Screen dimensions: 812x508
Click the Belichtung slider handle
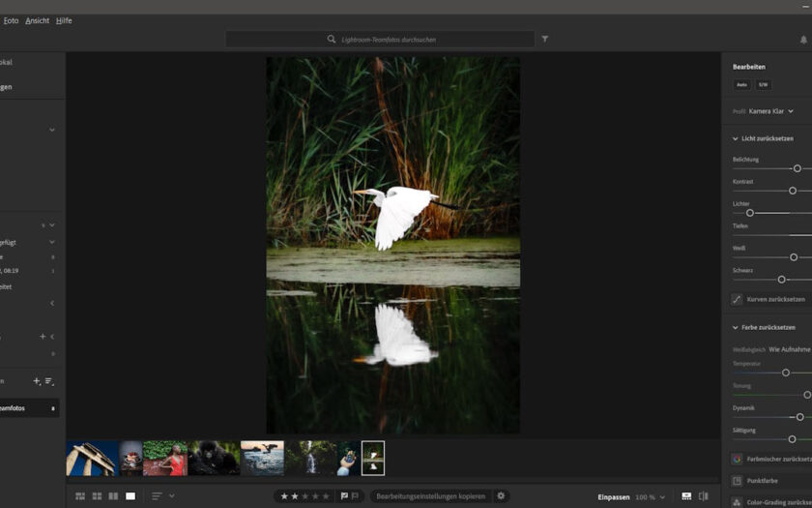pos(797,168)
